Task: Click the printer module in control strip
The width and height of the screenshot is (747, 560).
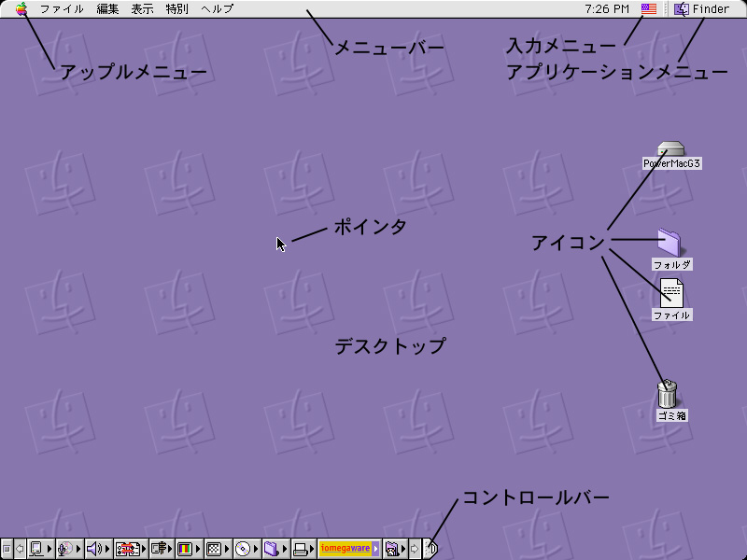Action: point(301,549)
